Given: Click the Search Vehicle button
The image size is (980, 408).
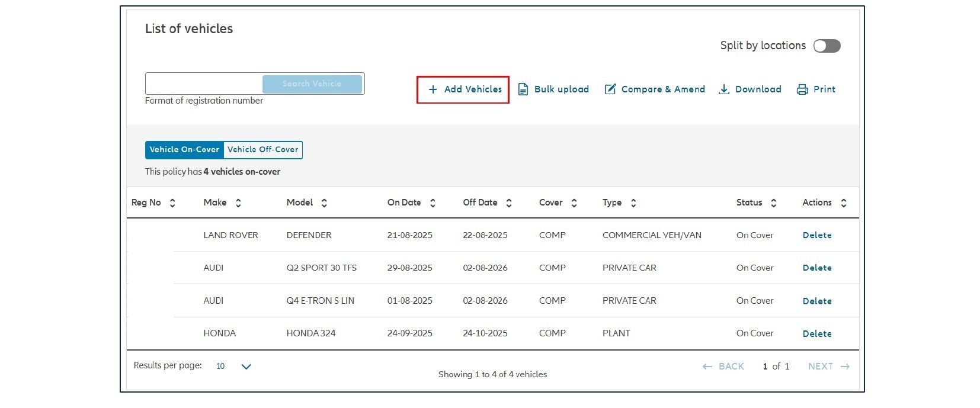Looking at the screenshot, I should coord(312,84).
